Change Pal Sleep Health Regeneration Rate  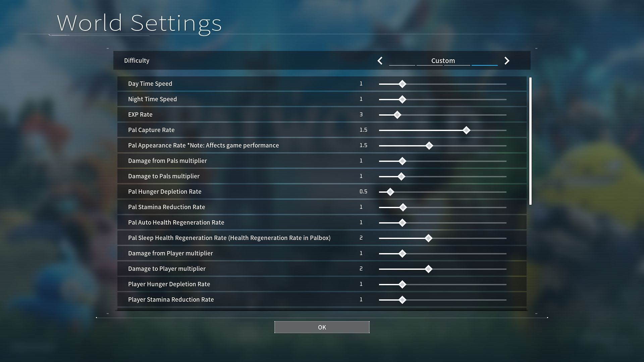pyautogui.click(x=427, y=238)
